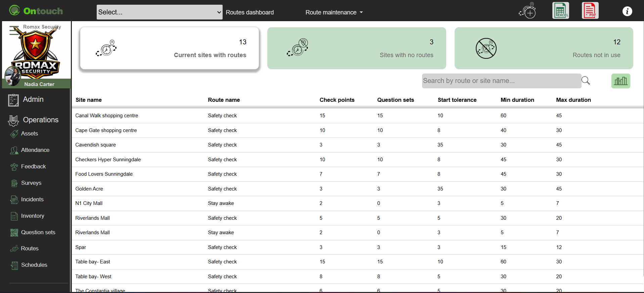Go to Routes dashboard
644x293 pixels.
pyautogui.click(x=249, y=12)
